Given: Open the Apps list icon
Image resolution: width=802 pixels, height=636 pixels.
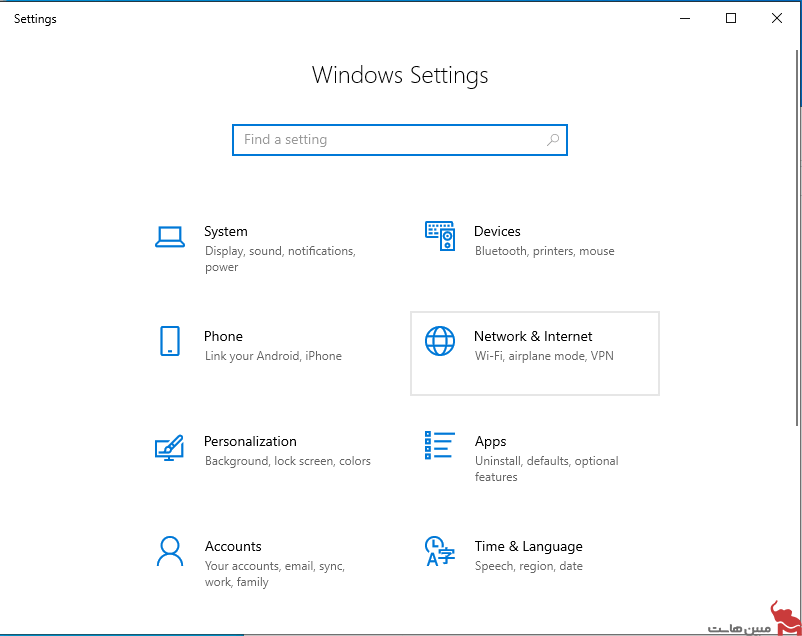Looking at the screenshot, I should [439, 445].
